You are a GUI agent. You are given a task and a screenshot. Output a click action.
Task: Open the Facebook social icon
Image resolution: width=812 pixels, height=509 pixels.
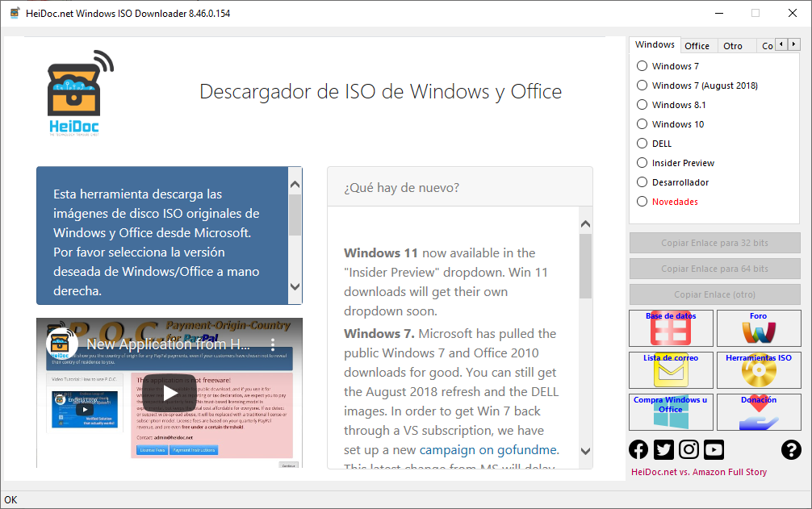638,450
